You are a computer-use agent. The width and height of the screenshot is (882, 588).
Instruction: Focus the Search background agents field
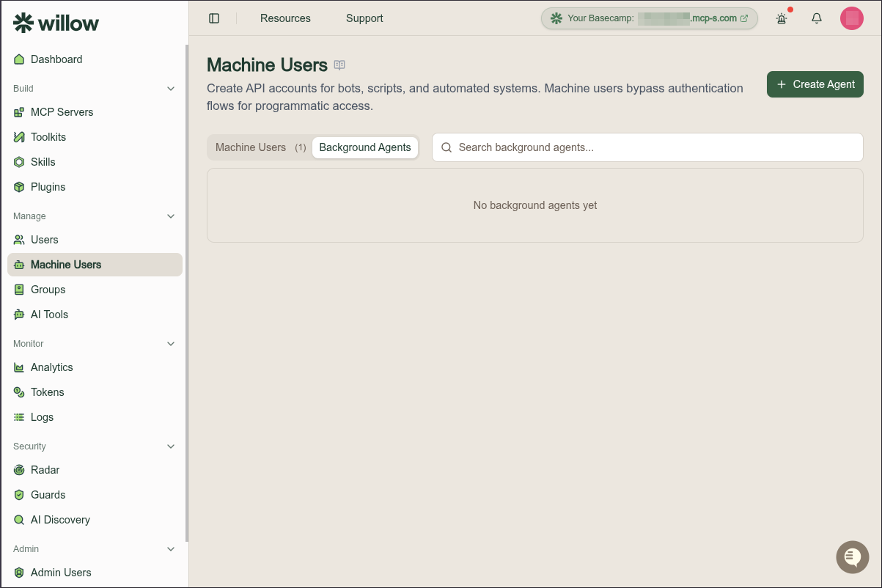tap(647, 147)
